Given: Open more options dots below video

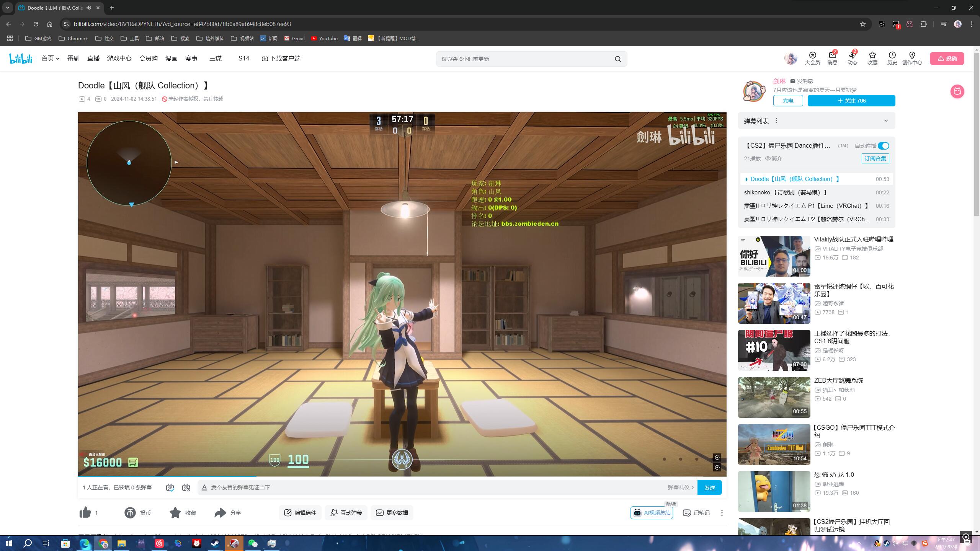Looking at the screenshot, I should (722, 512).
